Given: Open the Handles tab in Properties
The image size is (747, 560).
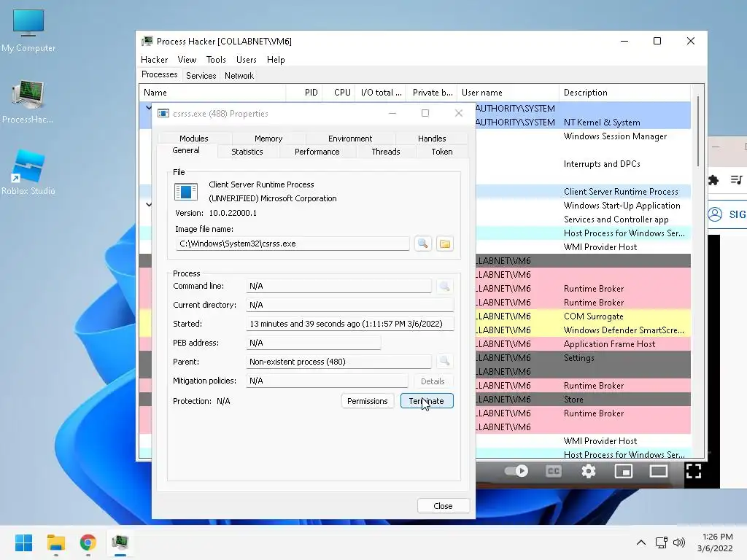Looking at the screenshot, I should coord(432,139).
